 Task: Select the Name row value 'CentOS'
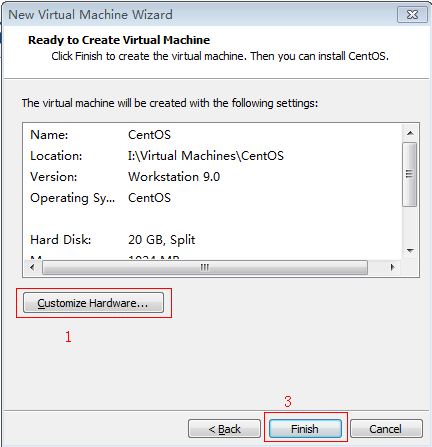149,135
